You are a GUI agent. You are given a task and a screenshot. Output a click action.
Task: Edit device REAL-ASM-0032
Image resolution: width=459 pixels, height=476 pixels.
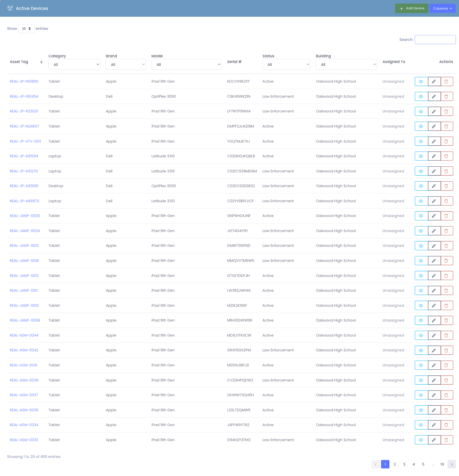434,440
